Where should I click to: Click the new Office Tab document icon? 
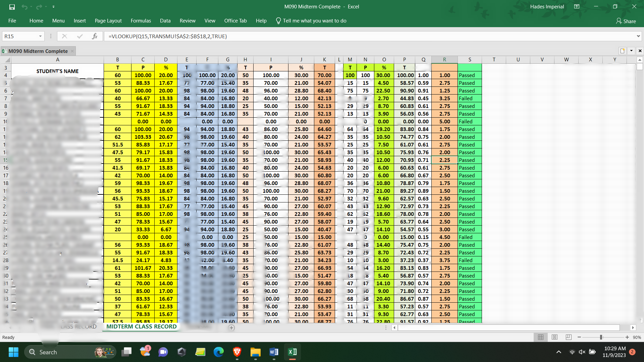pos(623,51)
